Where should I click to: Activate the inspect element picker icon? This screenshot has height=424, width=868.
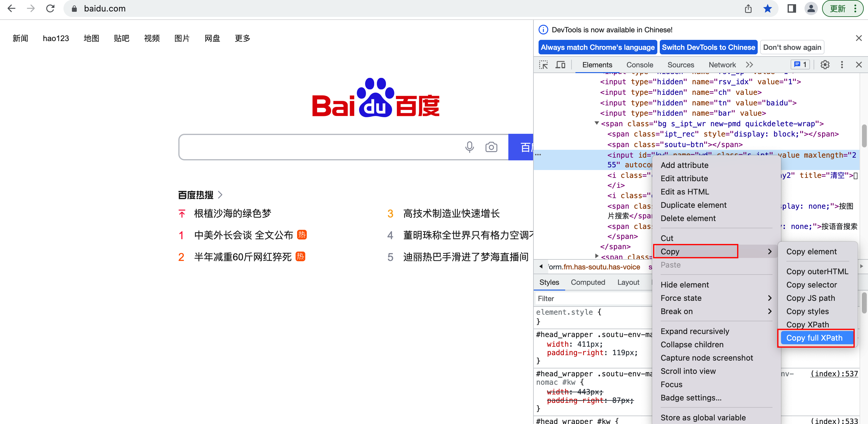click(543, 65)
